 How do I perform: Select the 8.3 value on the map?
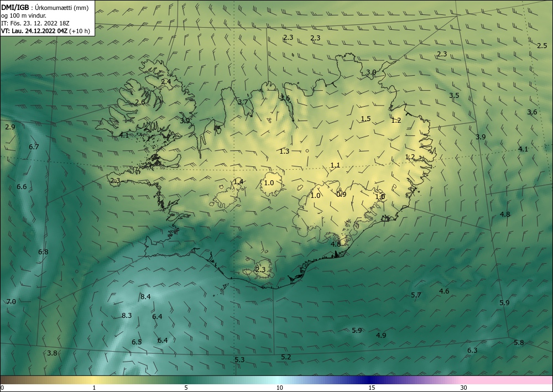pyautogui.click(x=127, y=316)
